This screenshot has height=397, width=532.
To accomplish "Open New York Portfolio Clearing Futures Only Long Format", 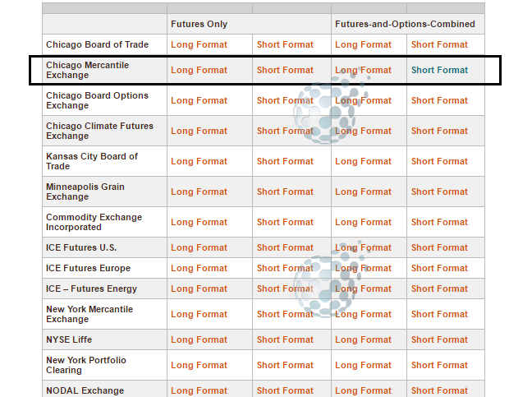I will pos(199,365).
